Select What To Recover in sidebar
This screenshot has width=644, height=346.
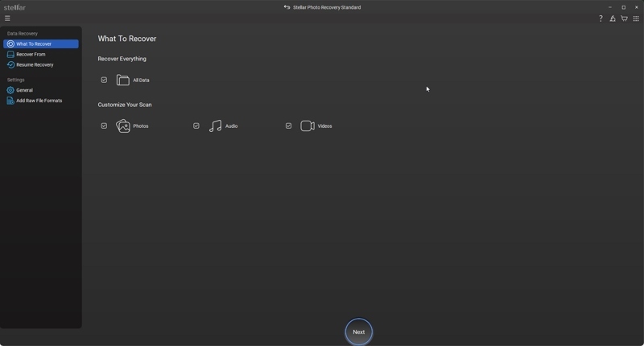(34, 44)
